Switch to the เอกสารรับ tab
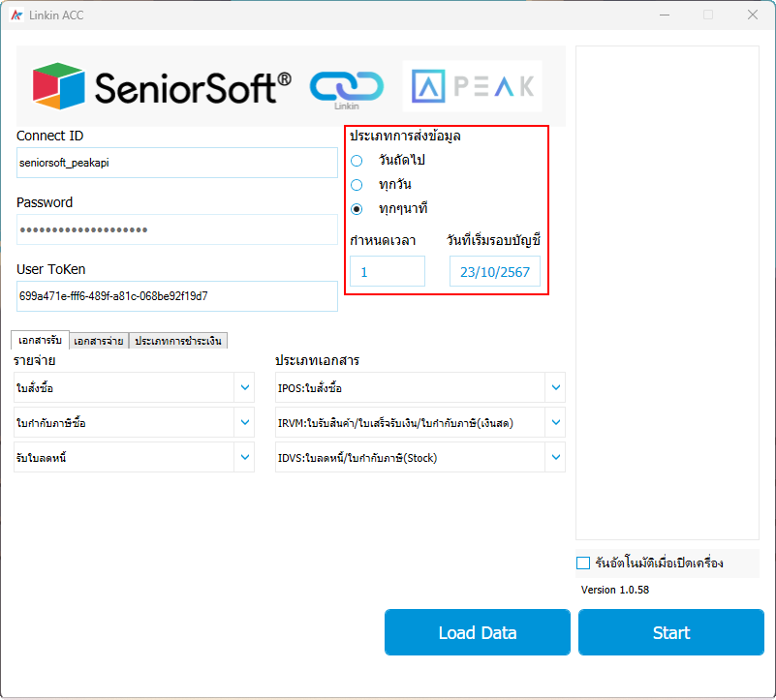Screen dimensions: 776x700 tap(40, 341)
